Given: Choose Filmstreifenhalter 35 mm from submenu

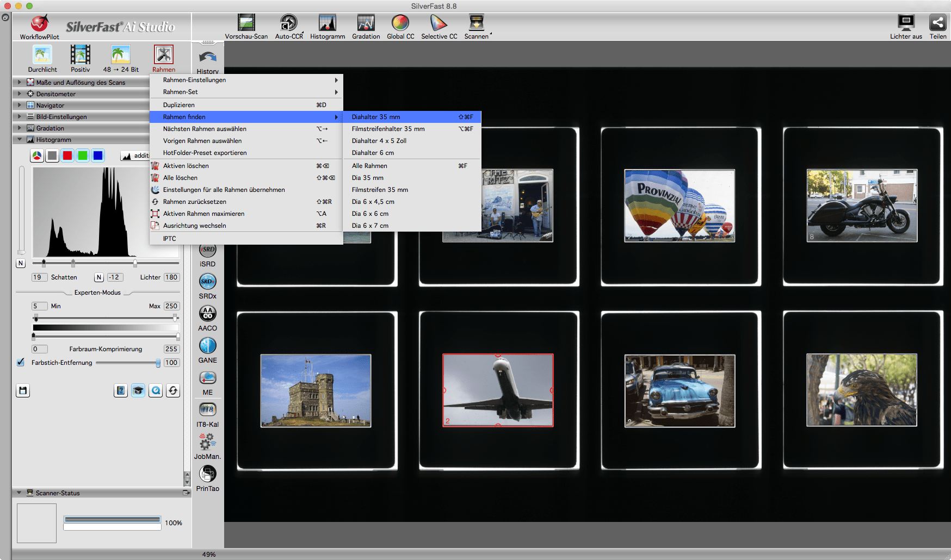Looking at the screenshot, I should point(388,129).
